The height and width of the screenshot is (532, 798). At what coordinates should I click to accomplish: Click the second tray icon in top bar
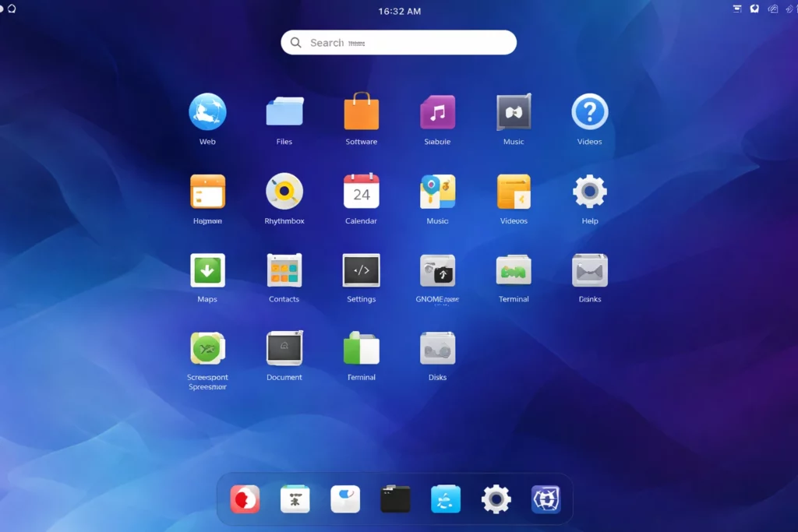pyautogui.click(x=754, y=9)
